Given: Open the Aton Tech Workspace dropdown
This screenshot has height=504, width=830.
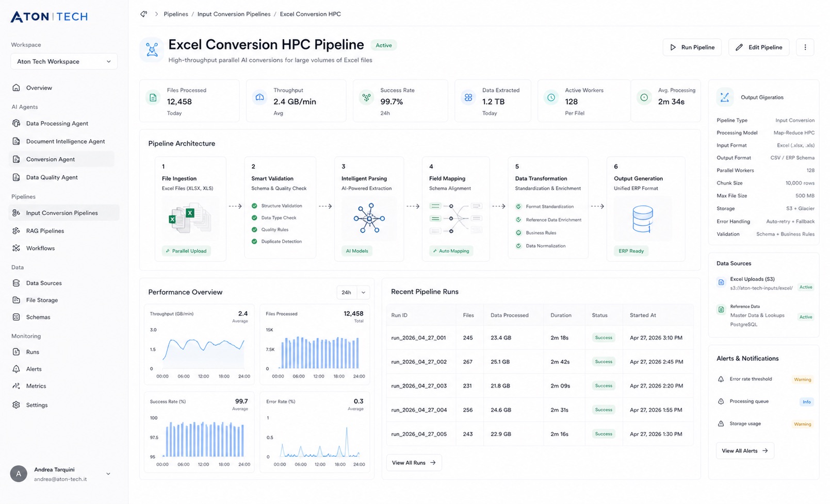Looking at the screenshot, I should click(x=64, y=61).
